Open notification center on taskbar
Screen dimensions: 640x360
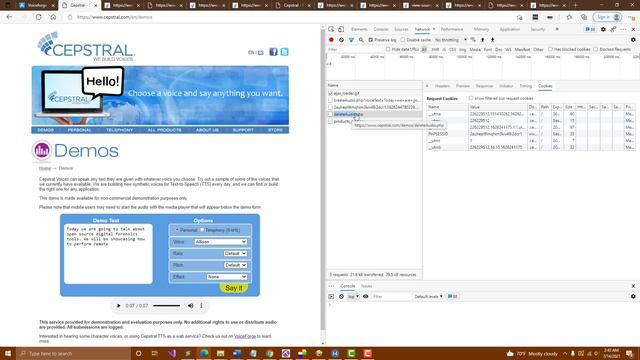tap(630, 353)
